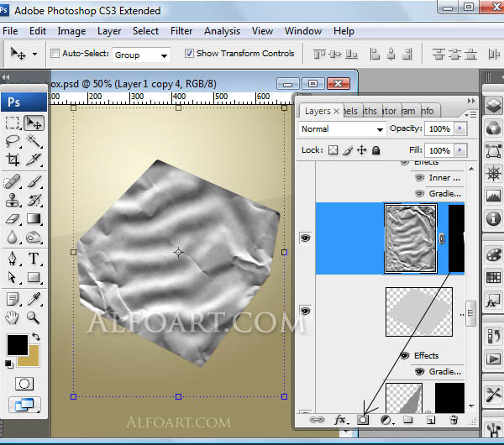Select the Healing Brush tool

coord(13,182)
